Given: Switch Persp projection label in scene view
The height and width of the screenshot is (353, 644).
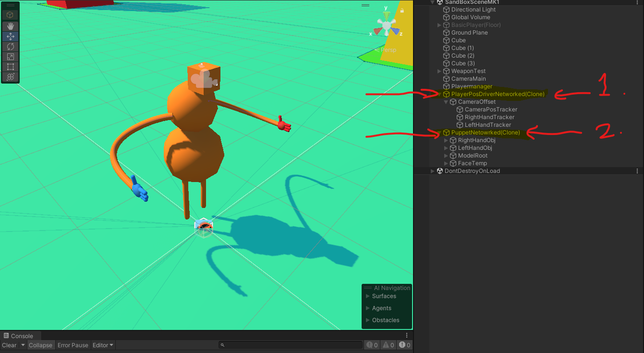Looking at the screenshot, I should 388,50.
